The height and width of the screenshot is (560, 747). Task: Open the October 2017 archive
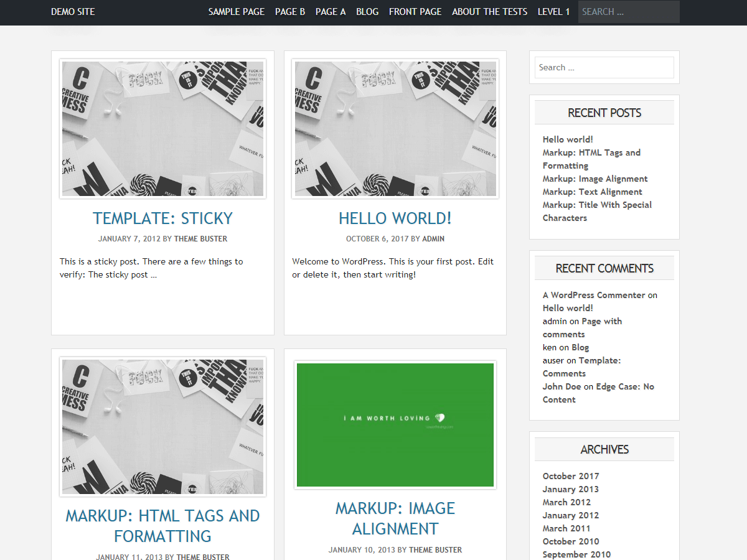(x=571, y=476)
